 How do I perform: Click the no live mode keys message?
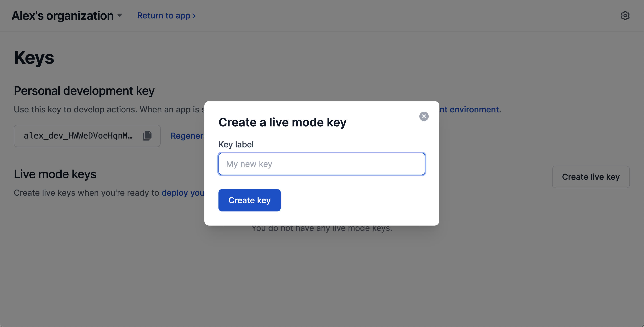pos(322,228)
